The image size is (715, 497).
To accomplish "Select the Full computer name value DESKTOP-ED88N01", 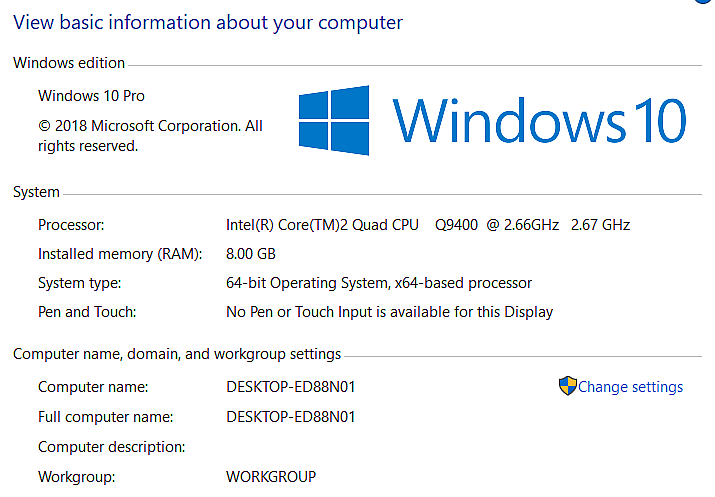I will 290,417.
